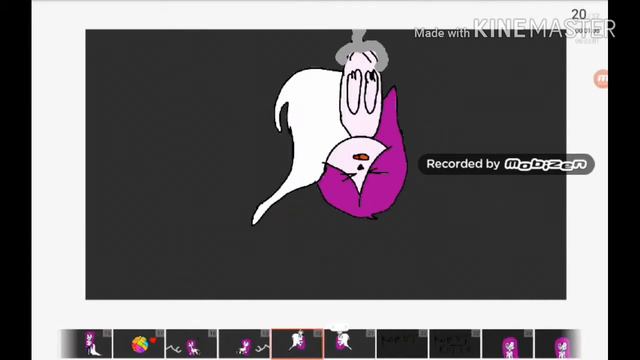Select the frame with squiggle right of character
The image size is (640, 360).
tap(244, 344)
